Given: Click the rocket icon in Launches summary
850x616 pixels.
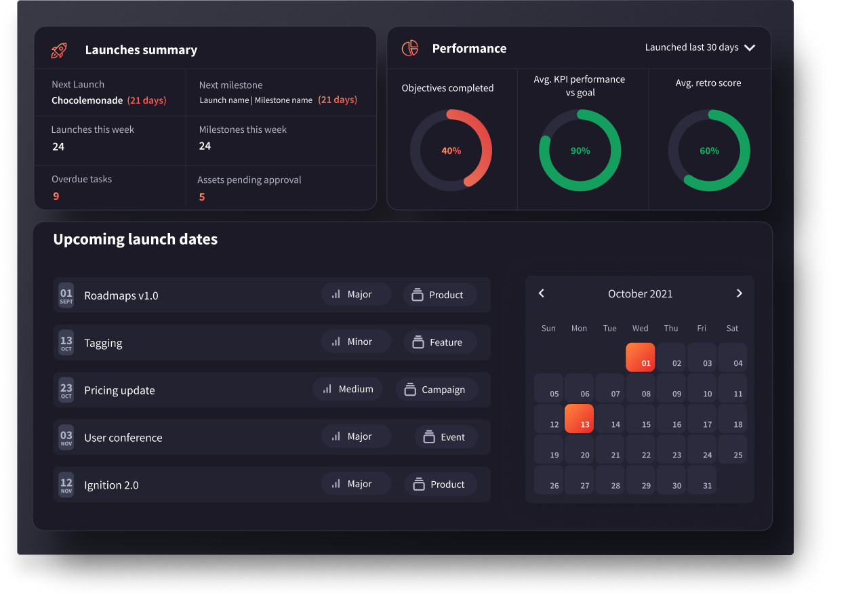Looking at the screenshot, I should click(60, 49).
